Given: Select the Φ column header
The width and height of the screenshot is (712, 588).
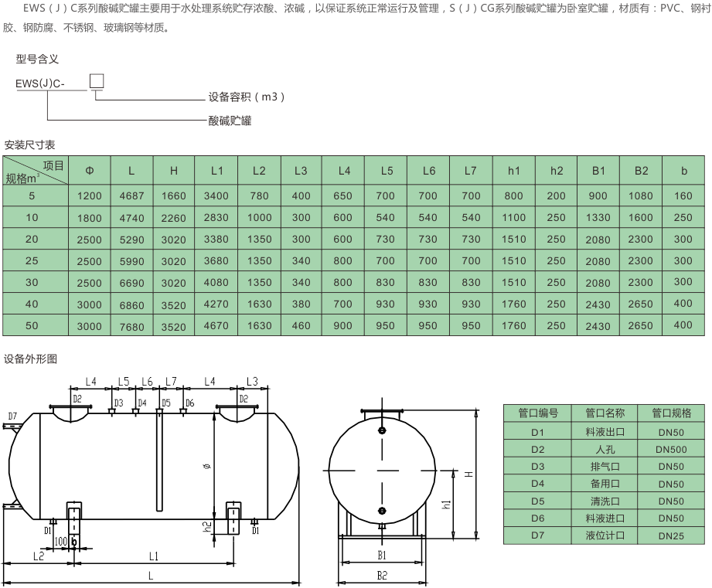Looking at the screenshot, I should click(x=90, y=171).
